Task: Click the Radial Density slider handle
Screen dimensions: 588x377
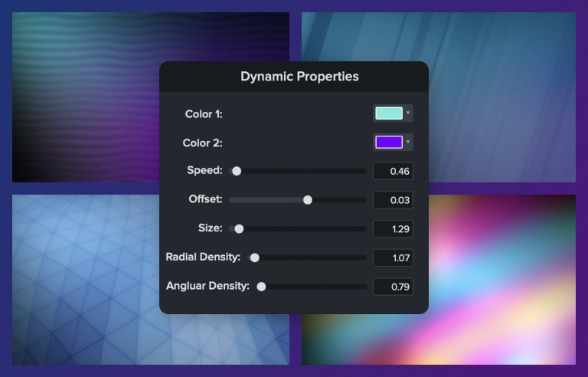Action: click(x=255, y=257)
